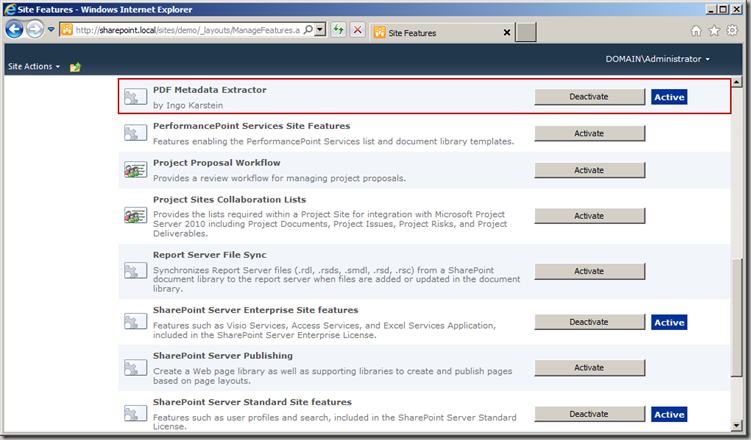Open recent pages dropdown arrow near navigation buttons
Screen dimensions: 751x440
tap(51, 30)
